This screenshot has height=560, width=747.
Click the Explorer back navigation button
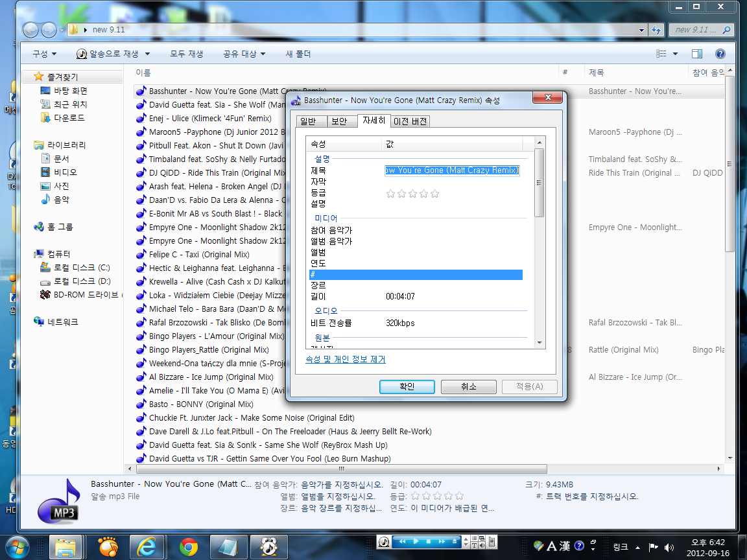pos(30,30)
